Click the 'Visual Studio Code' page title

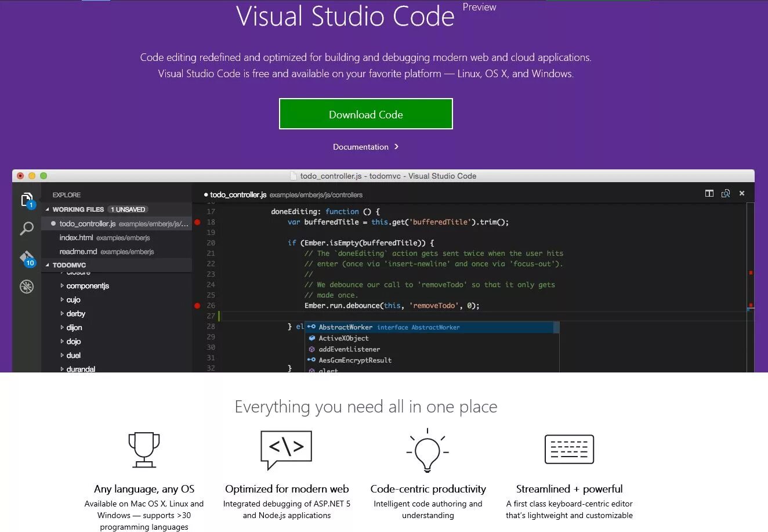(345, 16)
